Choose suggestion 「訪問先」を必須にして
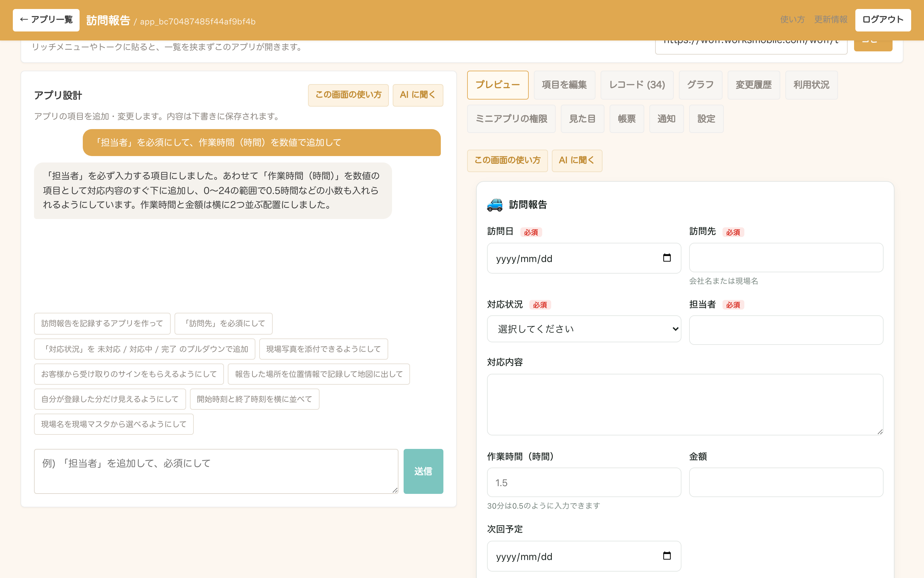The image size is (924, 578). (223, 323)
